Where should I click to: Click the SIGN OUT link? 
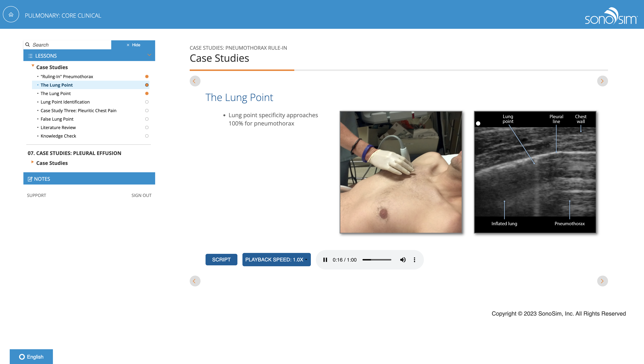tap(141, 195)
